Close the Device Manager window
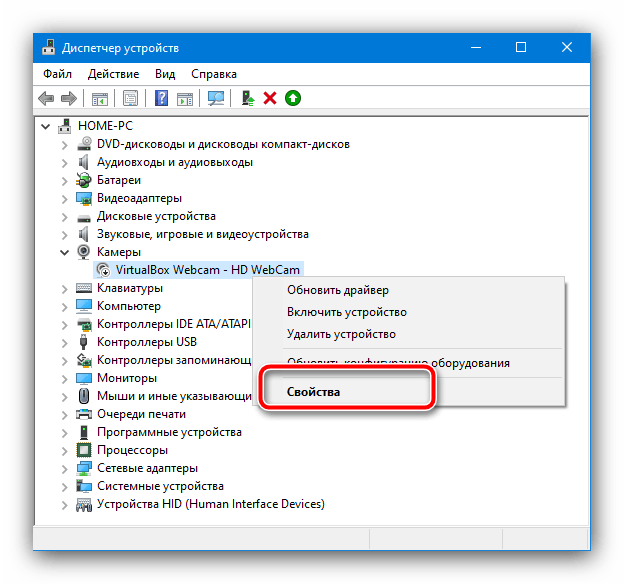The width and height of the screenshot is (624, 584). pos(567,47)
